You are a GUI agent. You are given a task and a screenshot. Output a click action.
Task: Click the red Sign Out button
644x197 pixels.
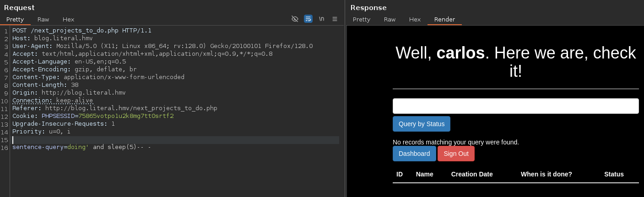coord(456,154)
